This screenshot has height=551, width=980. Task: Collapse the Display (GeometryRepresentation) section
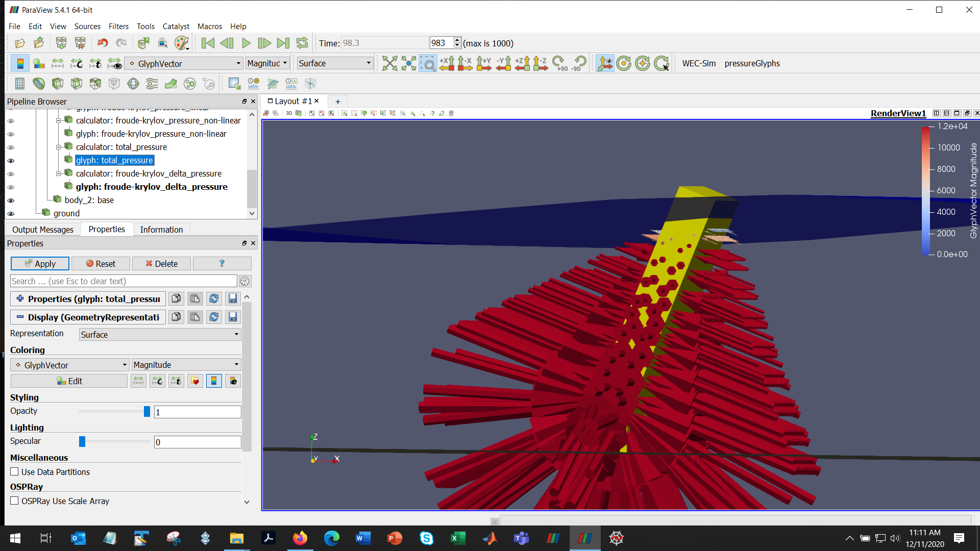[20, 317]
